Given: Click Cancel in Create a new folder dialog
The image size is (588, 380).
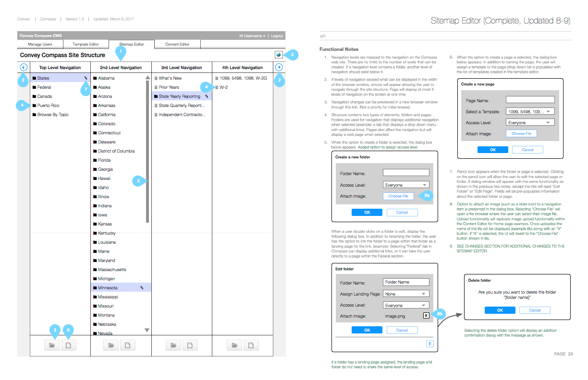Looking at the screenshot, I should tap(402, 212).
